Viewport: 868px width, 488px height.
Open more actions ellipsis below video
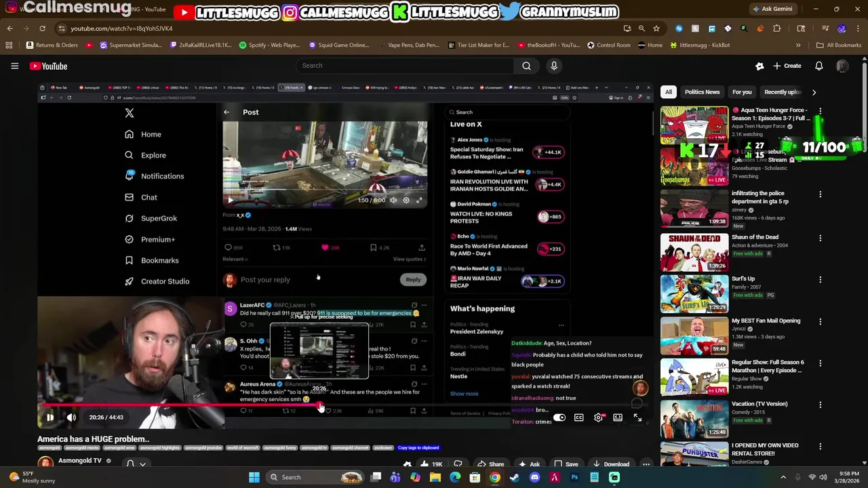coord(646,464)
